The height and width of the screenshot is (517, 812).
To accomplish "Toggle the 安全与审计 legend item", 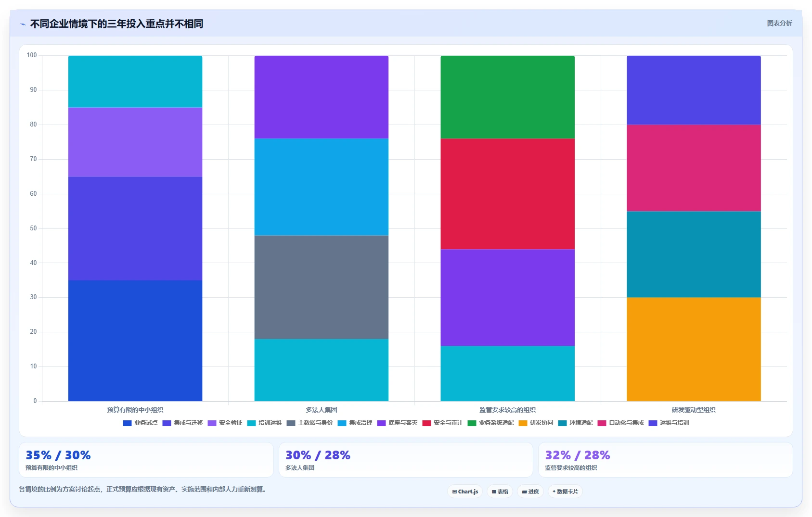I will coord(442,423).
